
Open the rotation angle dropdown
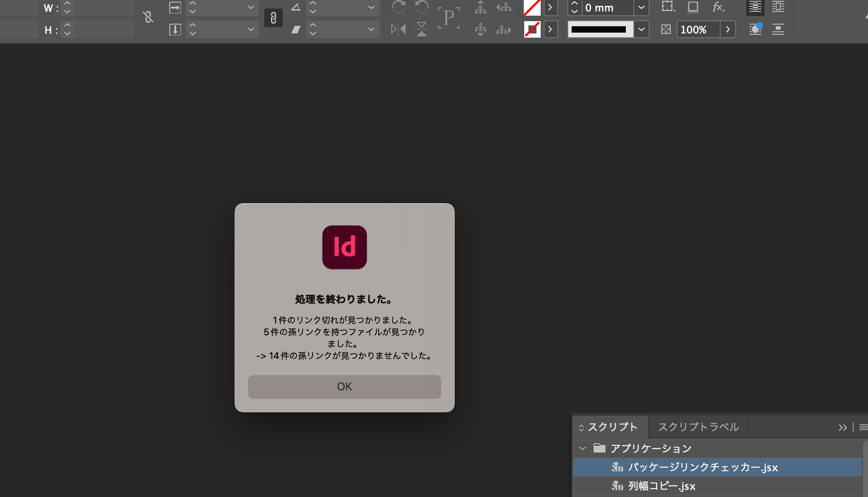(371, 7)
